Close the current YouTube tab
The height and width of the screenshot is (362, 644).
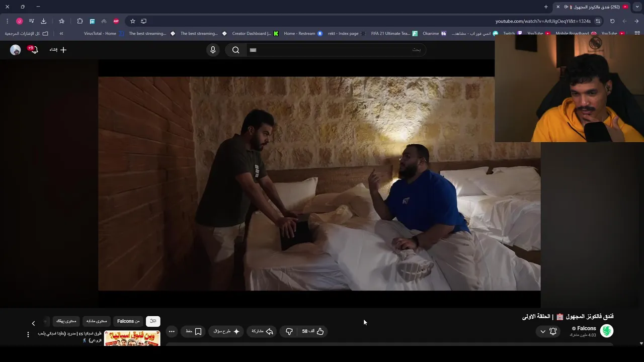(558, 7)
